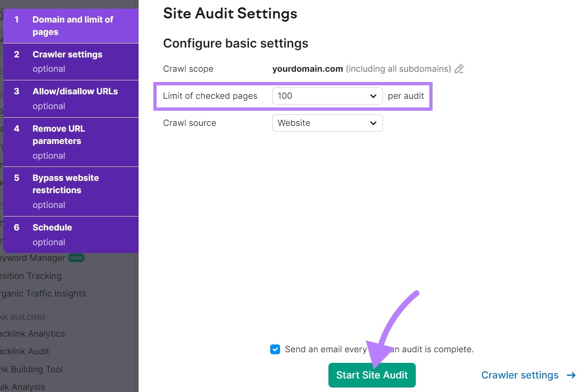Select step 1 Domain and limit of pages

[71, 25]
